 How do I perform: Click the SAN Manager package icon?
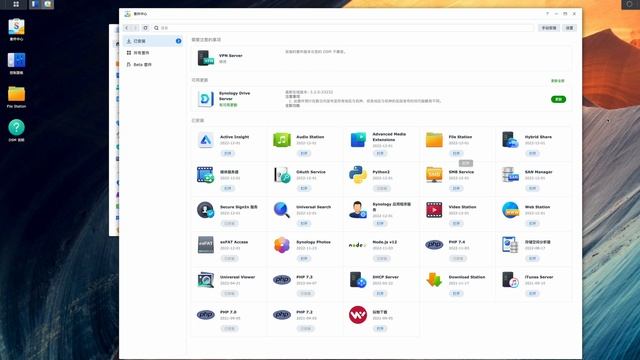pyautogui.click(x=510, y=175)
